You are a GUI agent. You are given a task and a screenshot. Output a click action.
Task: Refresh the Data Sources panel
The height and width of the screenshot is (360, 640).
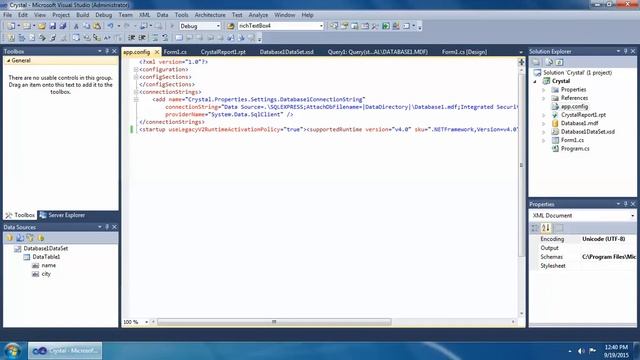click(40, 238)
